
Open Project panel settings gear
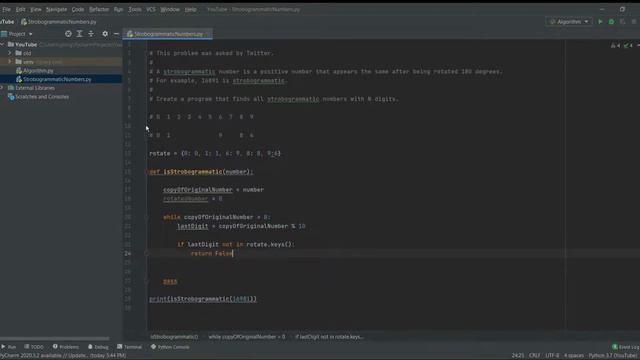click(x=105, y=34)
